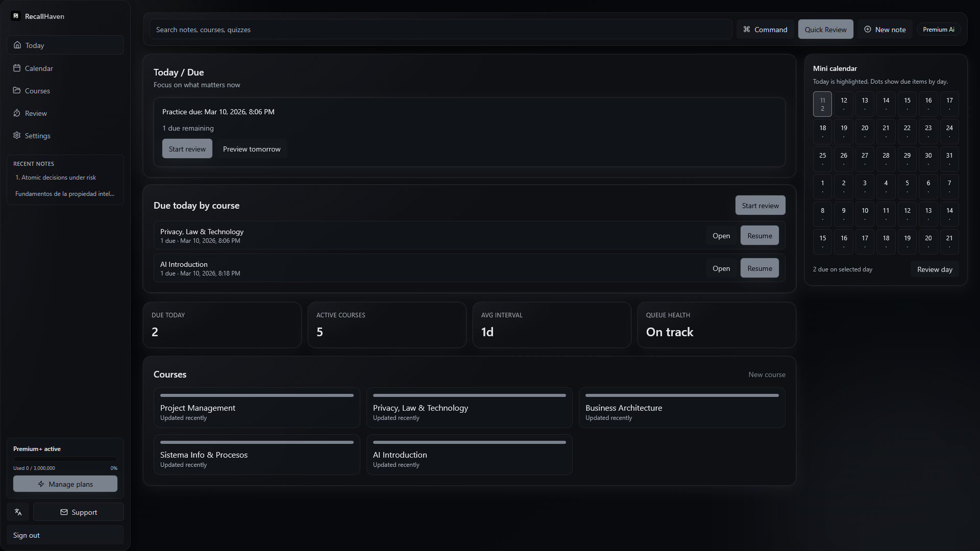Click the RecallHaven logo icon
The height and width of the screenshot is (551, 980).
(x=16, y=16)
